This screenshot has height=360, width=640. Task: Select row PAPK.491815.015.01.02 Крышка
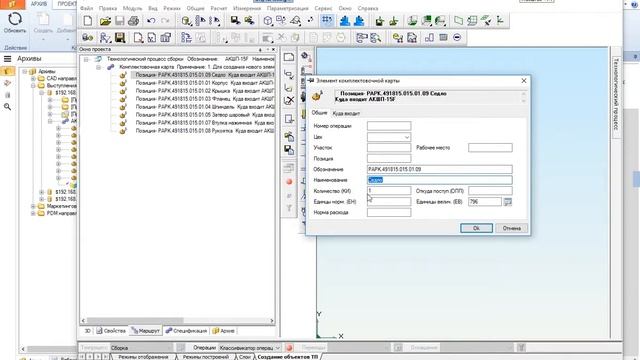[205, 91]
